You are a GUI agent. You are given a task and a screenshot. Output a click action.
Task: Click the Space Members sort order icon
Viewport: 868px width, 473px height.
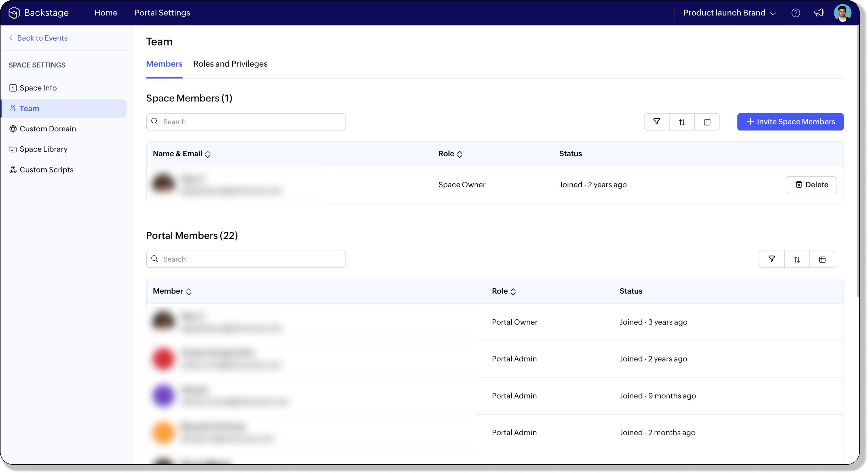click(682, 122)
